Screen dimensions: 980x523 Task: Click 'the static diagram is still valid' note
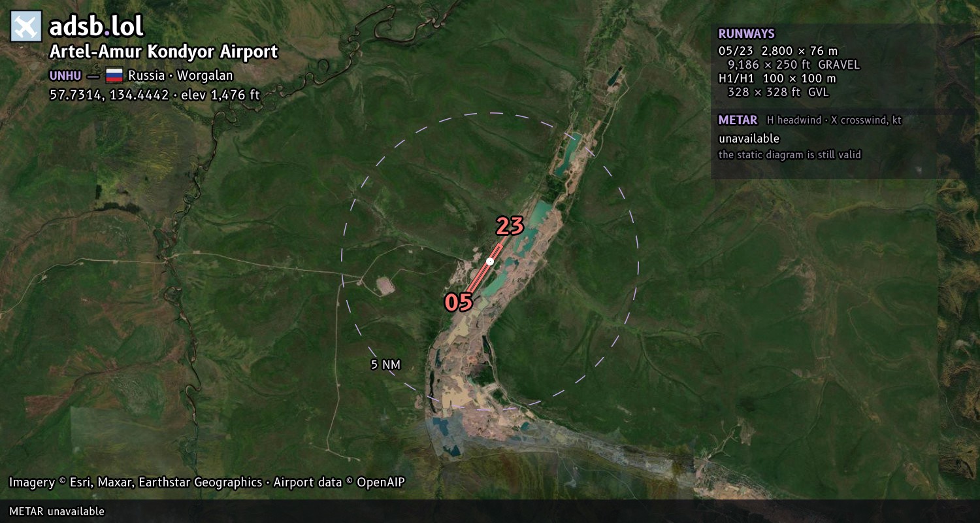pyautogui.click(x=790, y=155)
